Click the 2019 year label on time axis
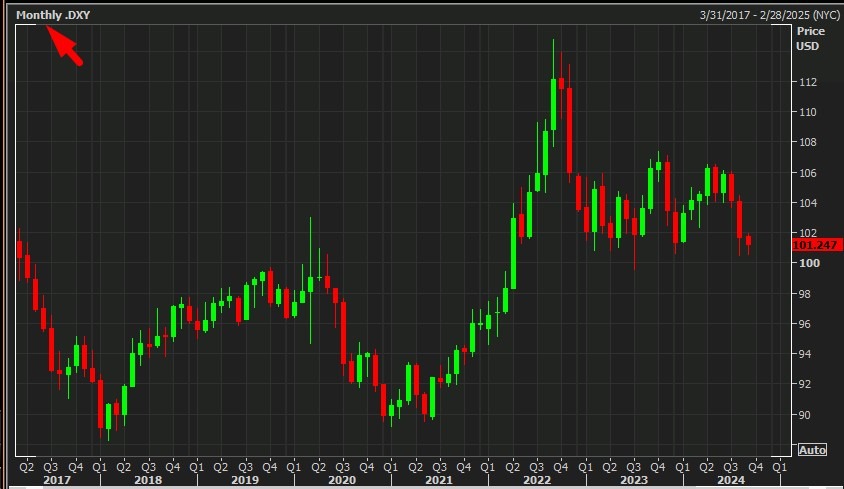844x489 pixels. 245,480
